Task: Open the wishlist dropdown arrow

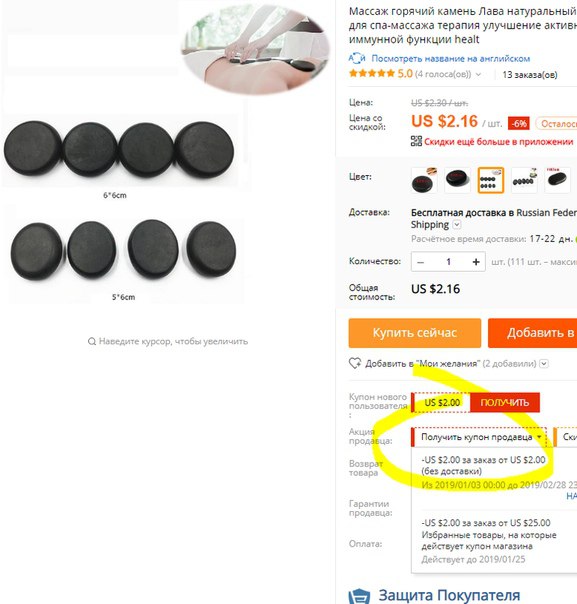Action: tap(543, 364)
